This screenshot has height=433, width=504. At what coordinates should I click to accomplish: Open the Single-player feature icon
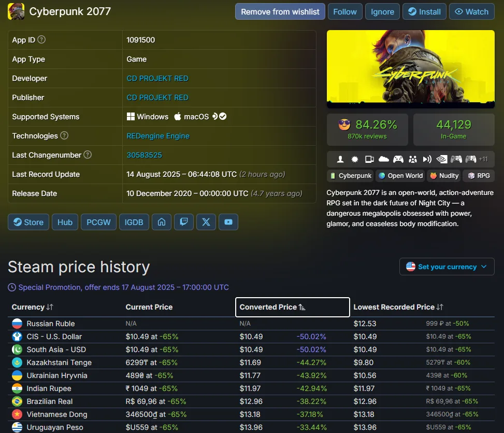pos(340,159)
